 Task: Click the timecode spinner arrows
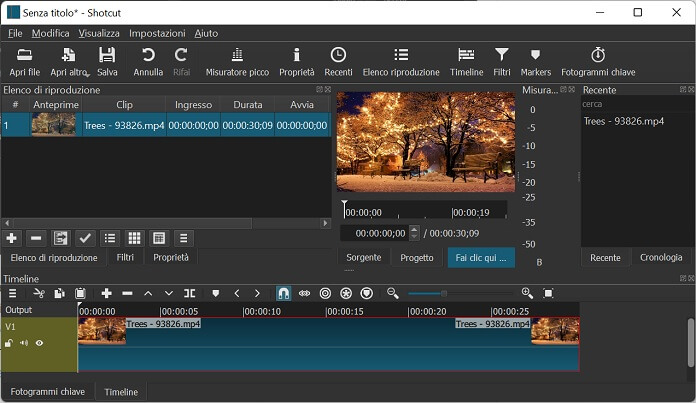[414, 233]
